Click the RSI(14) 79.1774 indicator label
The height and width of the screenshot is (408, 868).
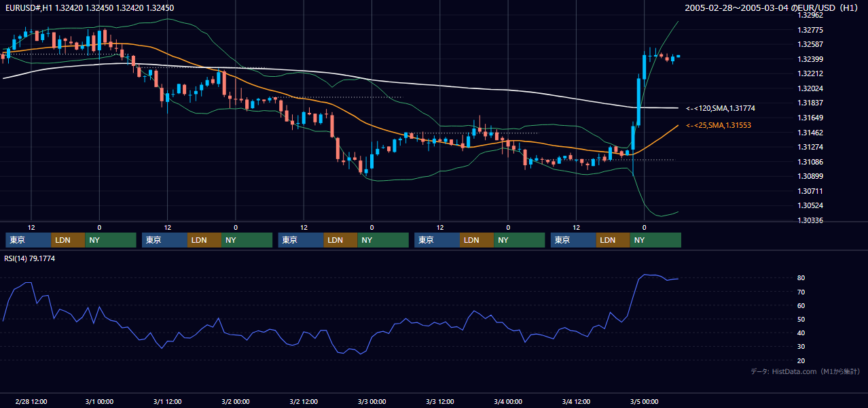coord(30,258)
